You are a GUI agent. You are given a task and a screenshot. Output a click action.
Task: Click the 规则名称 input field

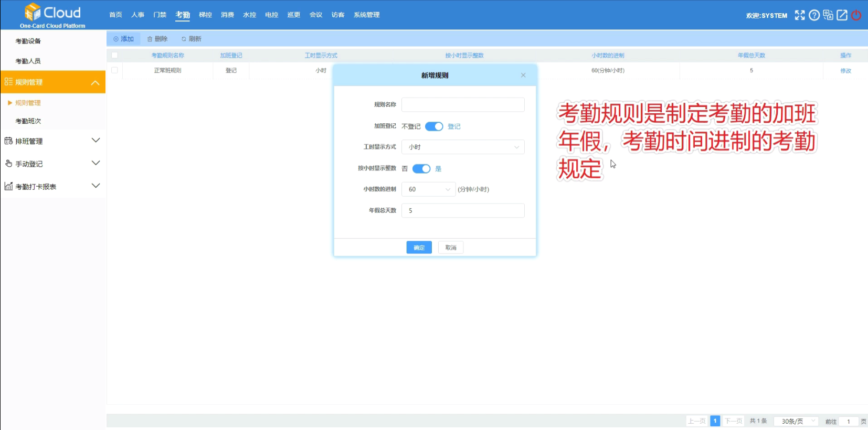462,104
